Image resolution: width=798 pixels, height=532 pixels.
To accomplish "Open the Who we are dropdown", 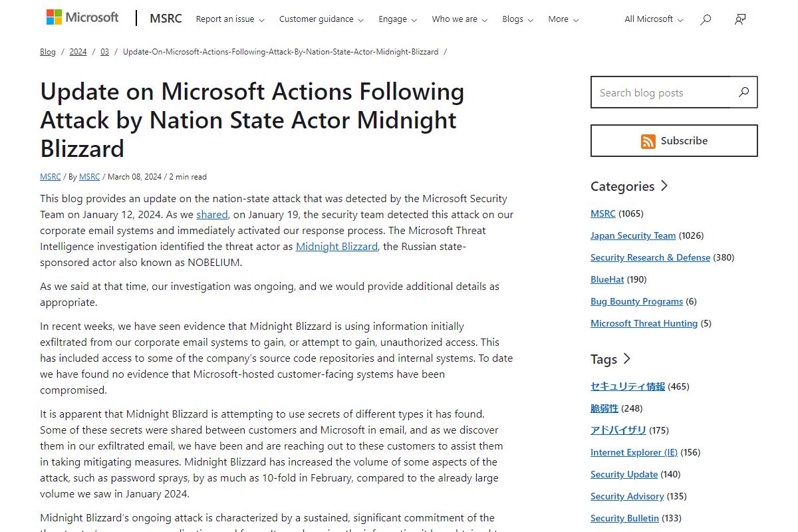I will (x=460, y=19).
